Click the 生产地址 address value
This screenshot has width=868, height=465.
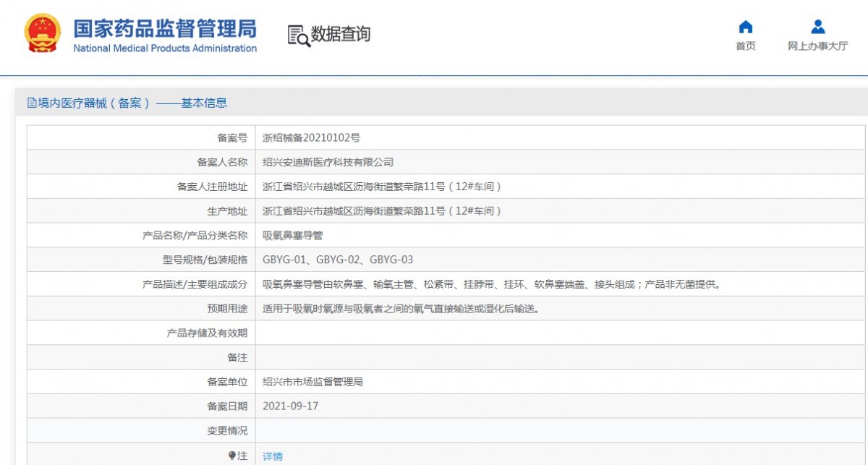pos(382,211)
